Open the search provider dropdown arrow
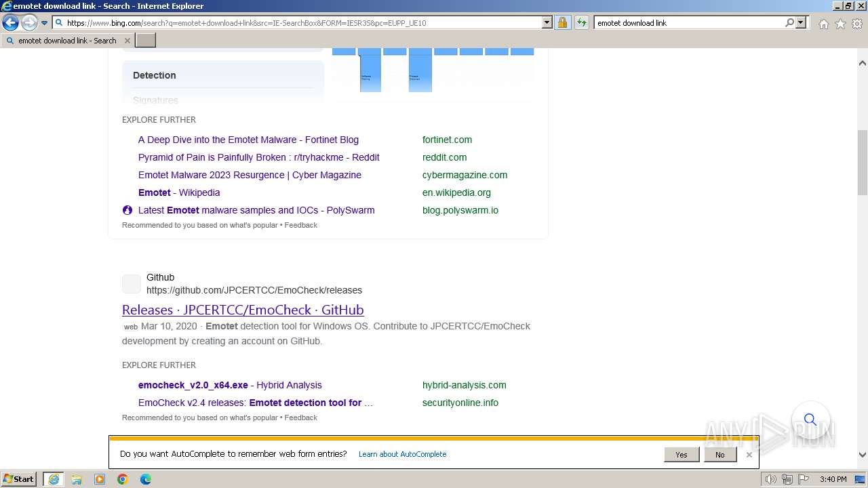The width and height of the screenshot is (868, 488). tap(801, 22)
